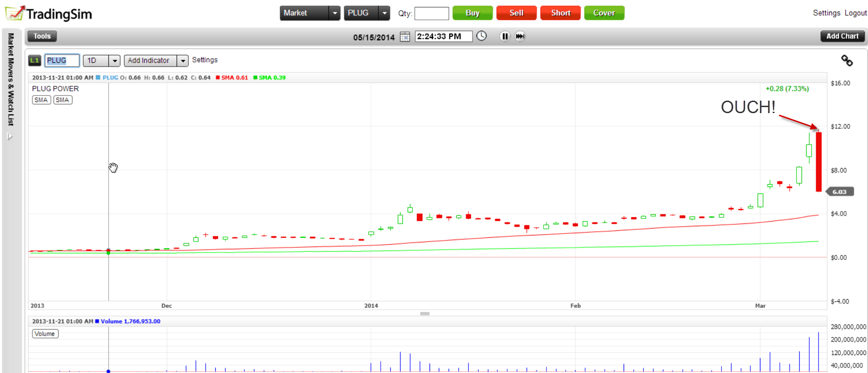Image resolution: width=868 pixels, height=373 pixels.
Task: Click the chart/volume panel divider handle
Action: point(425,313)
